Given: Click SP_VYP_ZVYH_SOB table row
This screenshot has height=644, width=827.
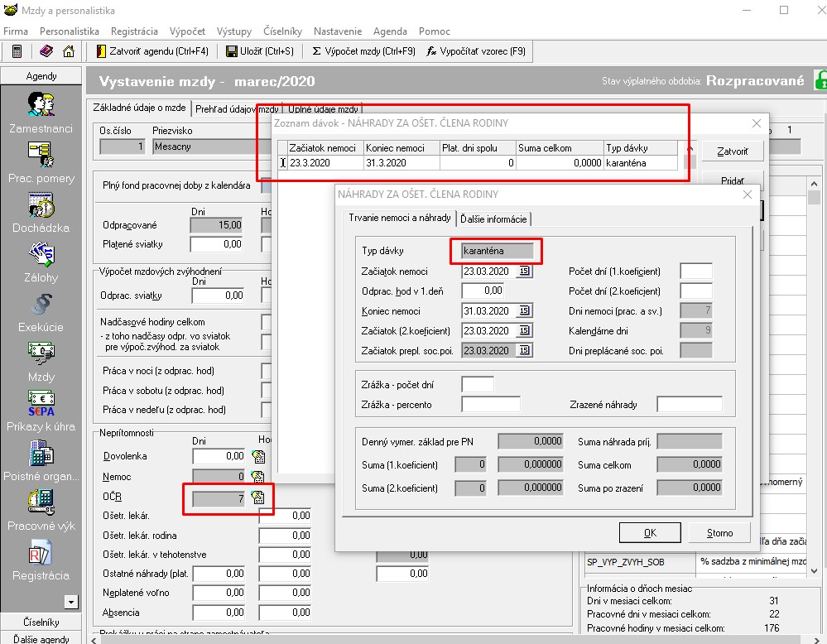Looking at the screenshot, I should 696,562.
